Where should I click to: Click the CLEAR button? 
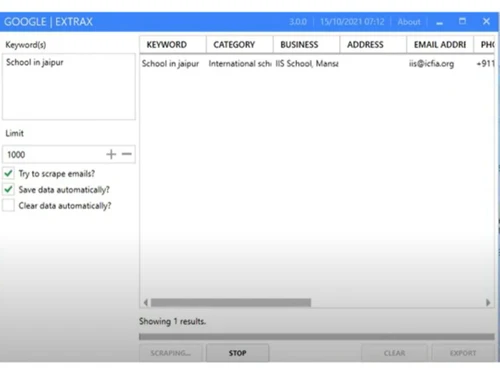tap(394, 353)
